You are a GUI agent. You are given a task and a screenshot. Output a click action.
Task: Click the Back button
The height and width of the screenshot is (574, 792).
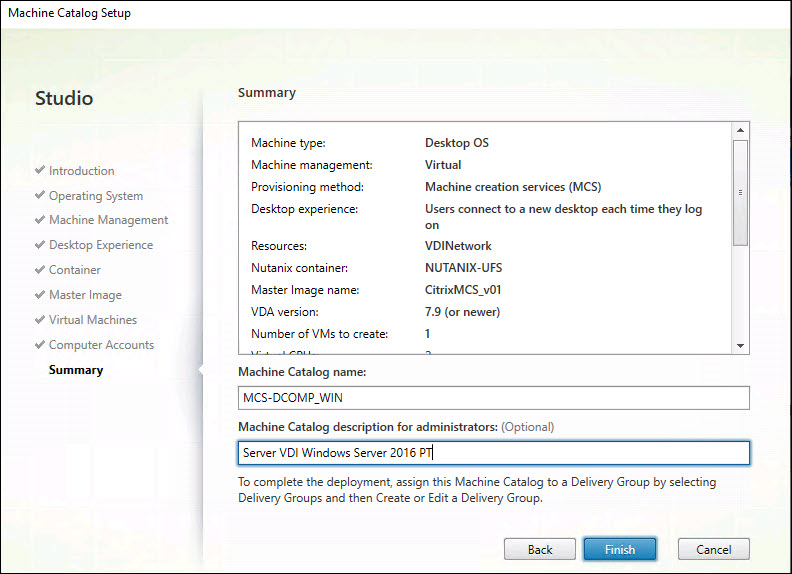click(540, 549)
